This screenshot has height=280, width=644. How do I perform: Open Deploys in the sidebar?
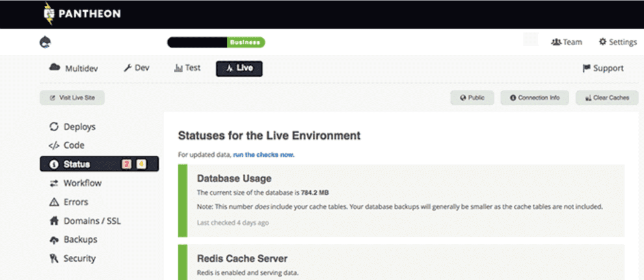pyautogui.click(x=79, y=127)
